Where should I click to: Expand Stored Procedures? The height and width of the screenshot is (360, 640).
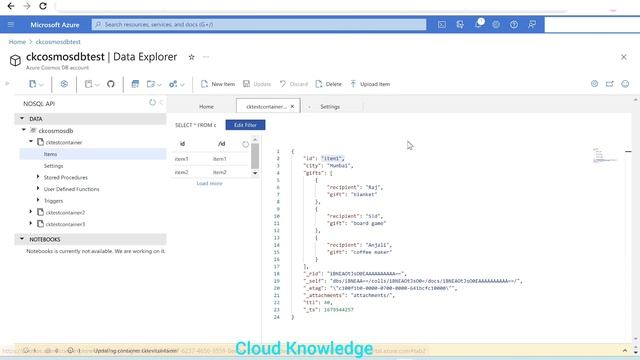tap(38, 177)
